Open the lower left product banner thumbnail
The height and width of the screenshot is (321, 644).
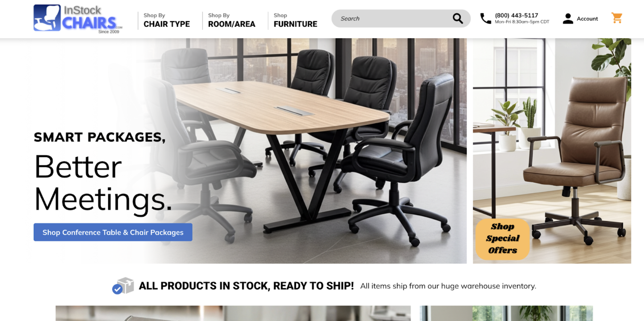[233, 313]
